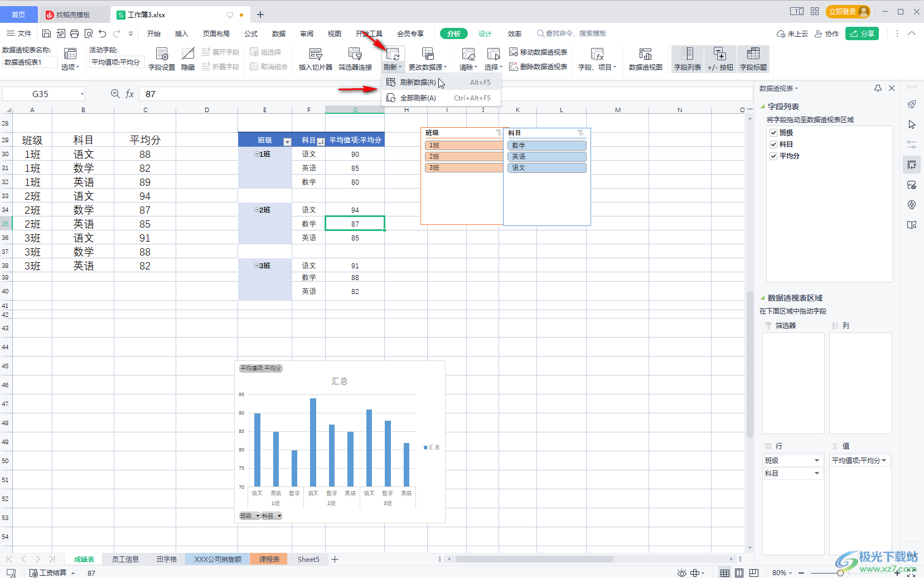Viewport: 924px width, 578px height.
Task: Click the horizontal scrollbar of the sheet
Action: click(x=534, y=558)
